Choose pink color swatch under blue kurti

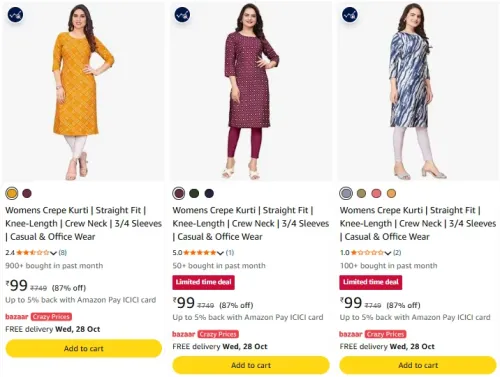pyautogui.click(x=376, y=193)
